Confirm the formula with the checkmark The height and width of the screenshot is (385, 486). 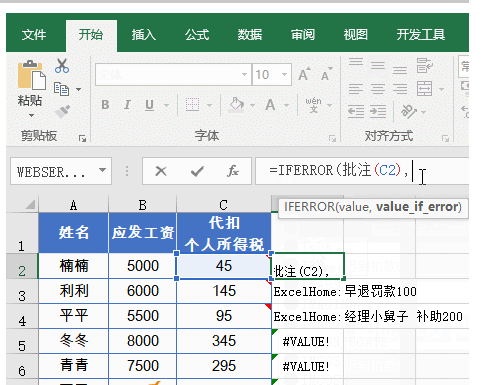tap(197, 171)
